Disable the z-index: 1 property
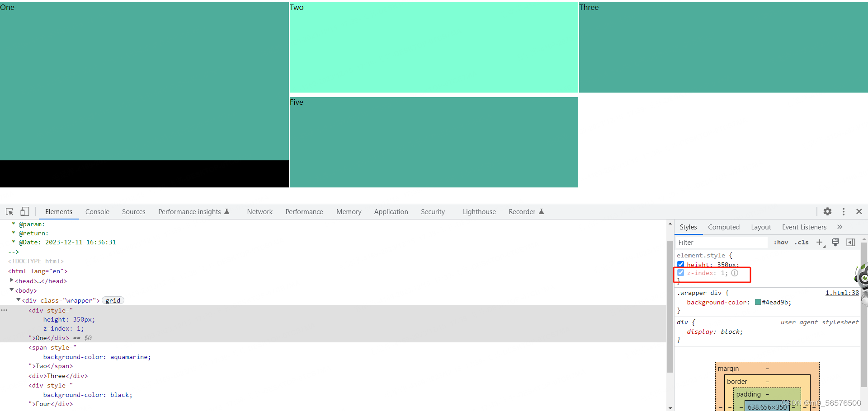868x411 pixels. (681, 273)
